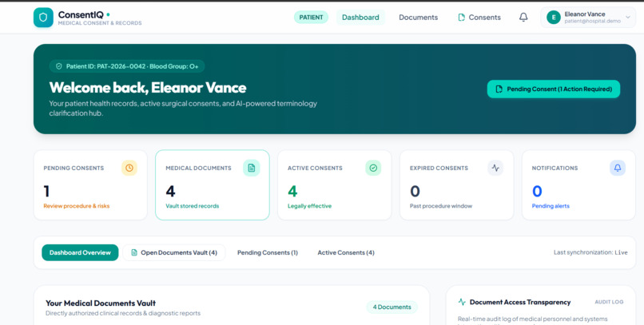Screen dimensions: 644x325
Task: Click the PATIENT role badge
Action: [x=311, y=18]
